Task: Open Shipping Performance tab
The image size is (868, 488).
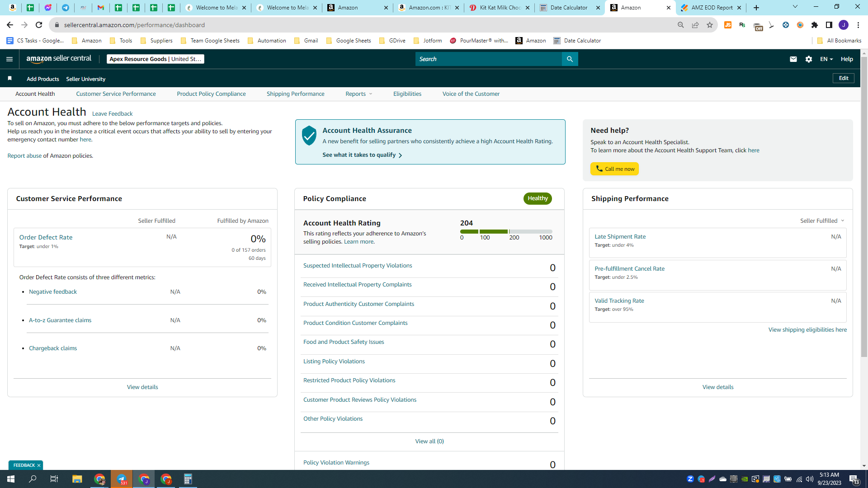Action: (x=295, y=94)
